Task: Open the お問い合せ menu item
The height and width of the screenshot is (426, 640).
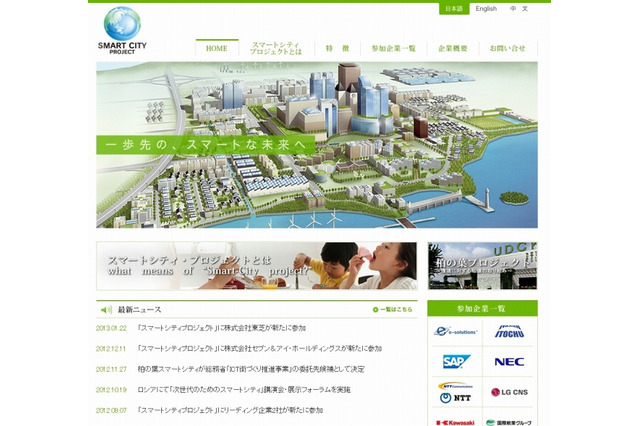Action: tap(508, 48)
